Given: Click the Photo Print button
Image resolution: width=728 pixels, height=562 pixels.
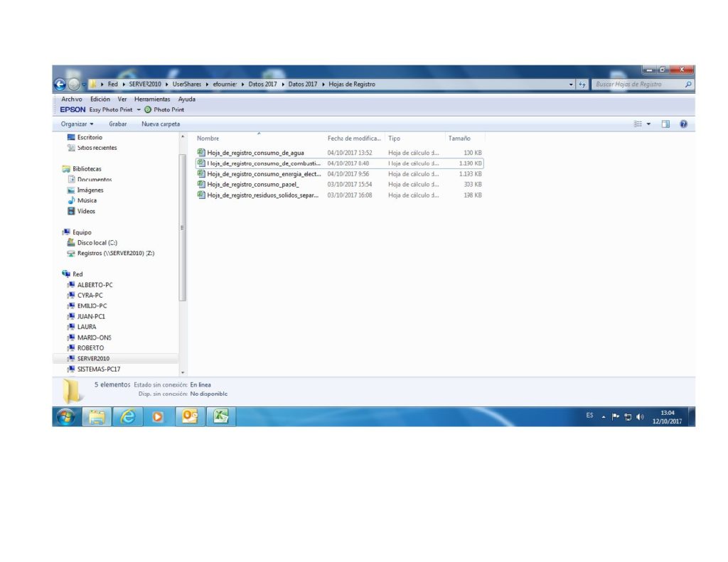Looking at the screenshot, I should pyautogui.click(x=164, y=109).
